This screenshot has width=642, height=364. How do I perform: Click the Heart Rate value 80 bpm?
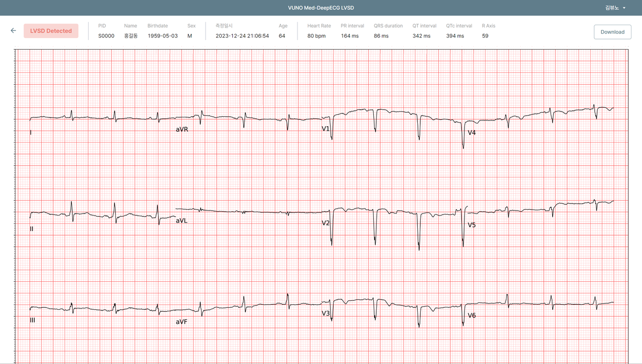[x=317, y=36]
